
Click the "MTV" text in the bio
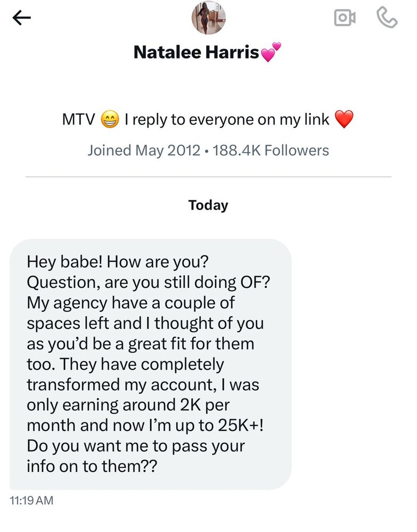(78, 120)
